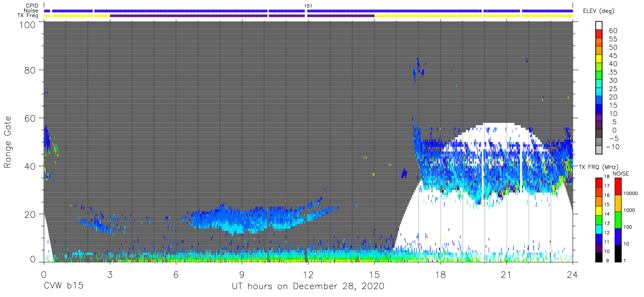Click the CPID label at the top left
The height and width of the screenshot is (297, 644).
point(31,6)
